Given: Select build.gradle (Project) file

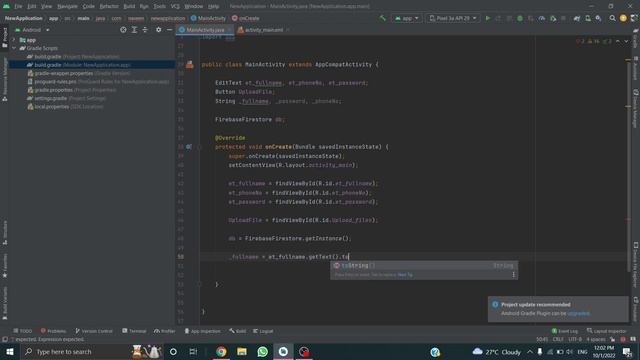Looking at the screenshot, I should tap(73, 57).
